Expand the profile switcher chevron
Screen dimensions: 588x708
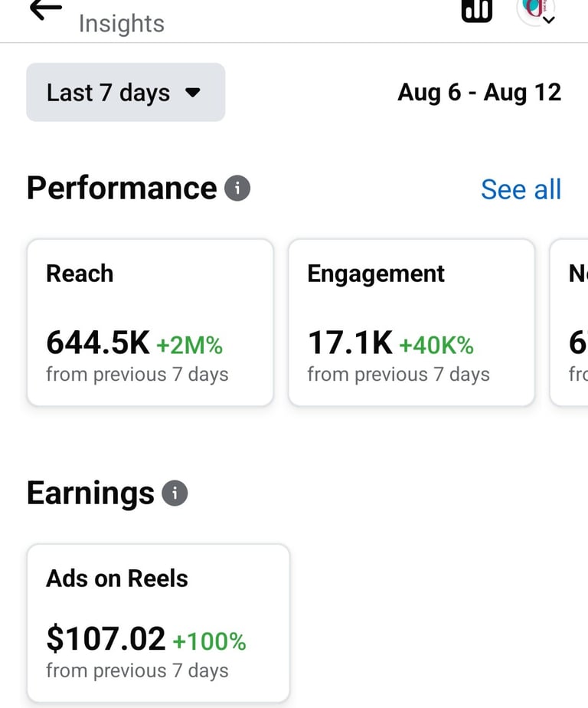(x=548, y=20)
